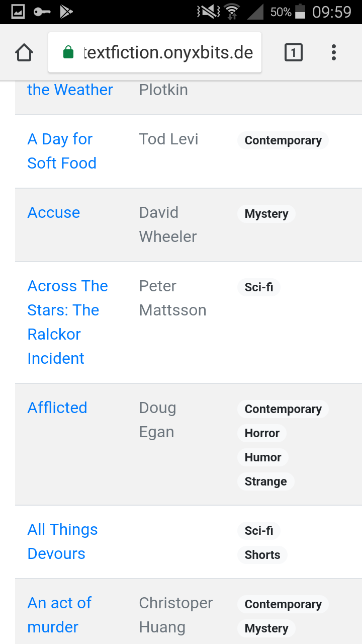Tap the green secure padlock icon
This screenshot has width=362, height=644.
pos(68,52)
